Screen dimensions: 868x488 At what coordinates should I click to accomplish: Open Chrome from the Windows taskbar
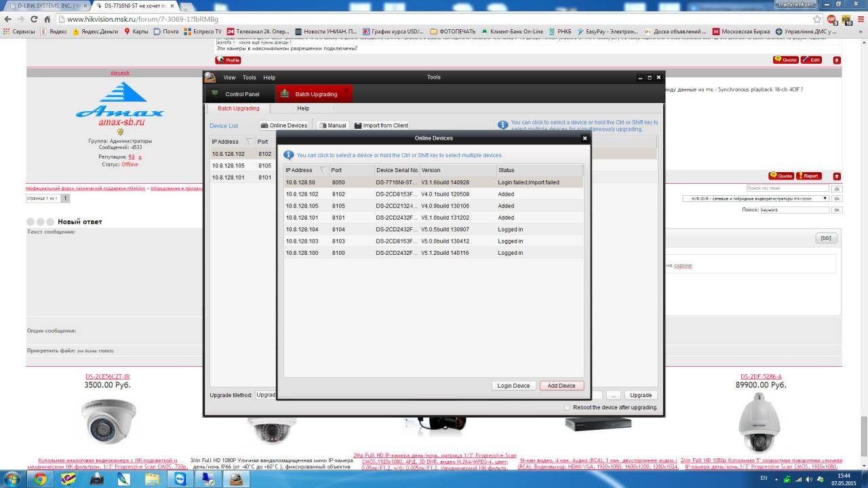40,479
